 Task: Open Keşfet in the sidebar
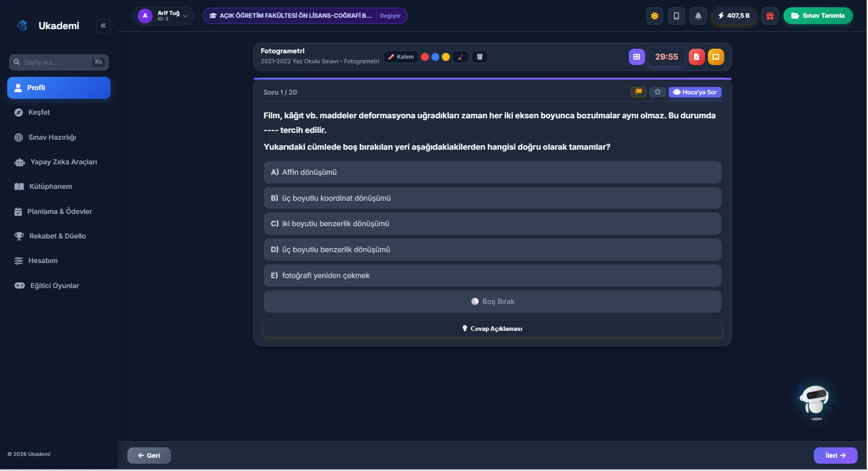click(59, 112)
